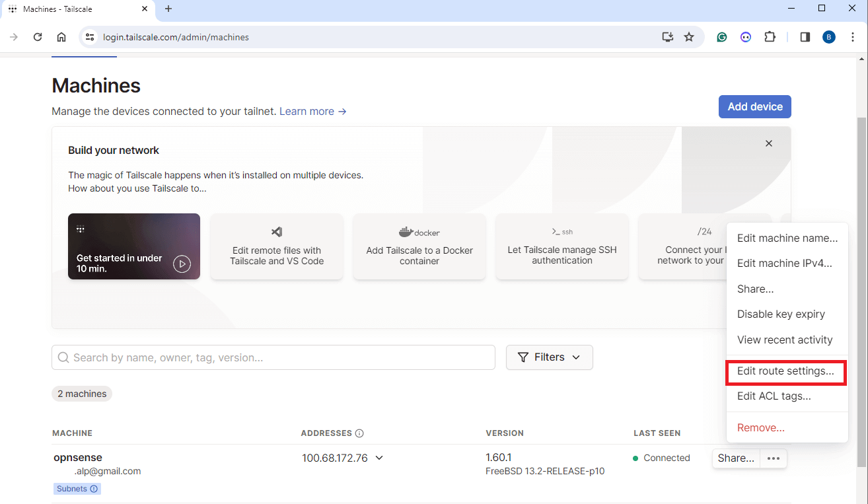Click the install app icon in address bar

click(x=668, y=37)
